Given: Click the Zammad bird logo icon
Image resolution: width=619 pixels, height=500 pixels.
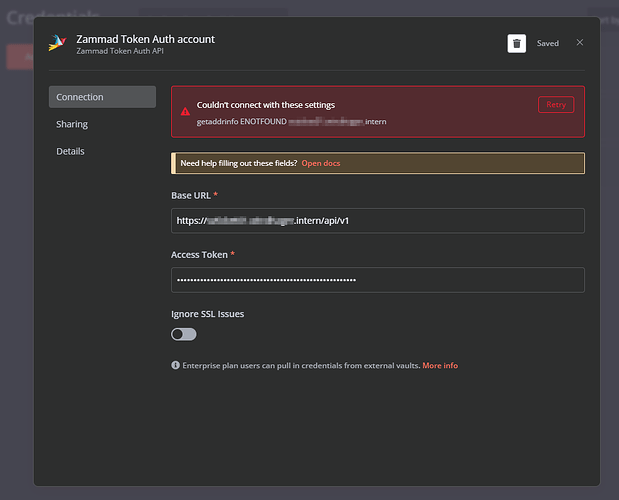Looking at the screenshot, I should point(58,43).
